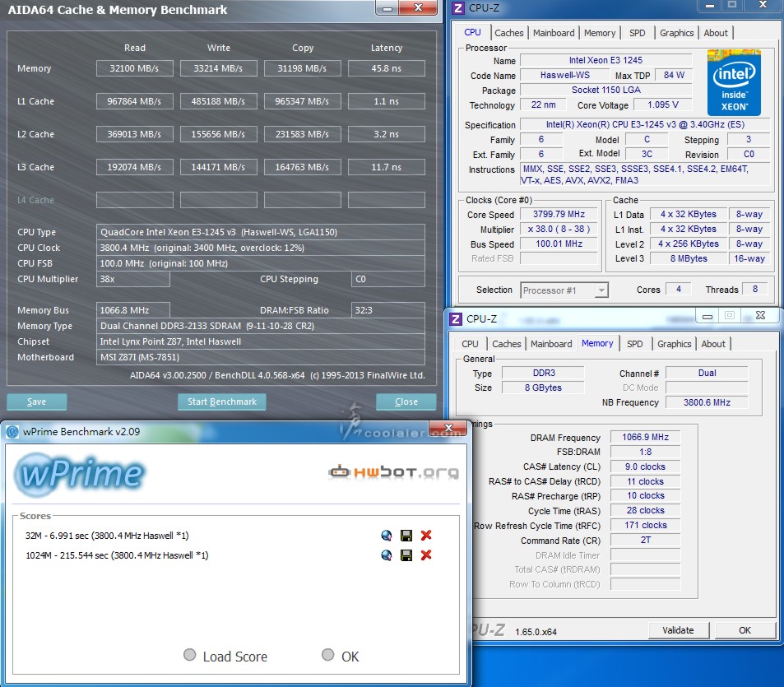Select CPU tab in top CPU-Z window
Screen dimensions: 784x687
point(472,32)
